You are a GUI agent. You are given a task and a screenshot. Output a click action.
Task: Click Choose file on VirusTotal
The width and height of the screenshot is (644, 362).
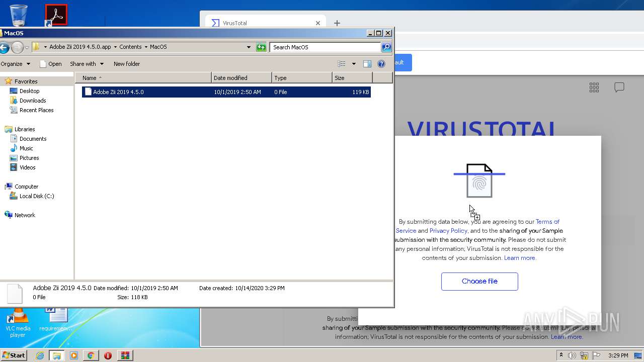coord(479,282)
